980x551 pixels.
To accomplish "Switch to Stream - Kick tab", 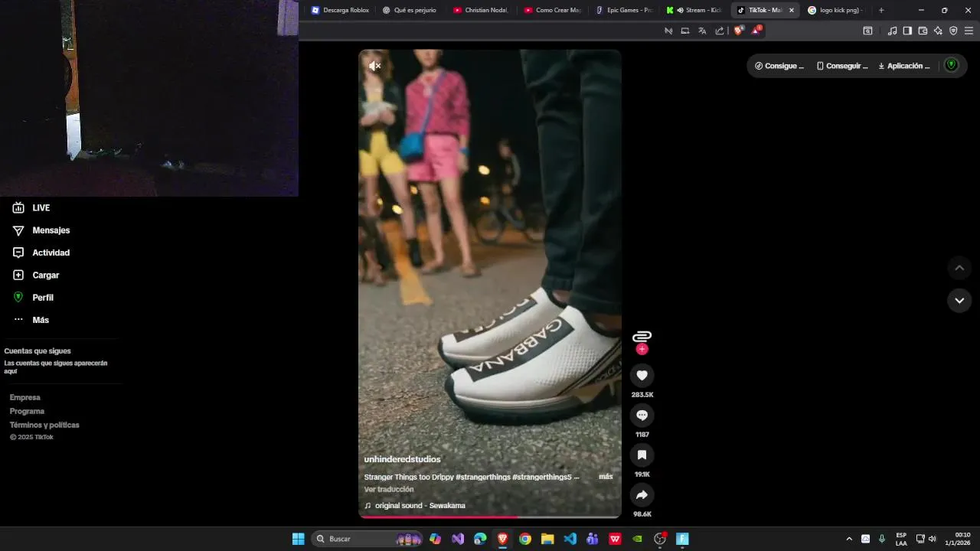I will (x=694, y=10).
